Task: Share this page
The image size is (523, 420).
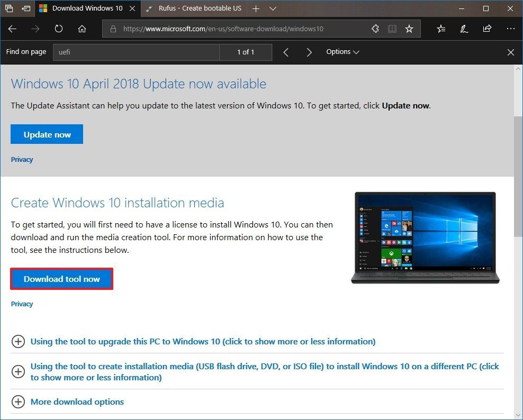Action: [x=488, y=29]
